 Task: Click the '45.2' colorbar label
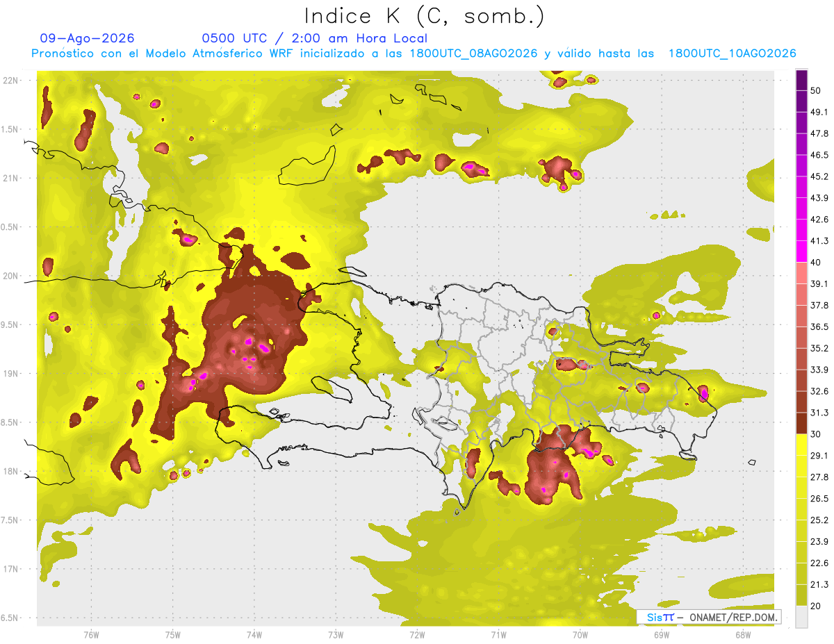[819, 176]
